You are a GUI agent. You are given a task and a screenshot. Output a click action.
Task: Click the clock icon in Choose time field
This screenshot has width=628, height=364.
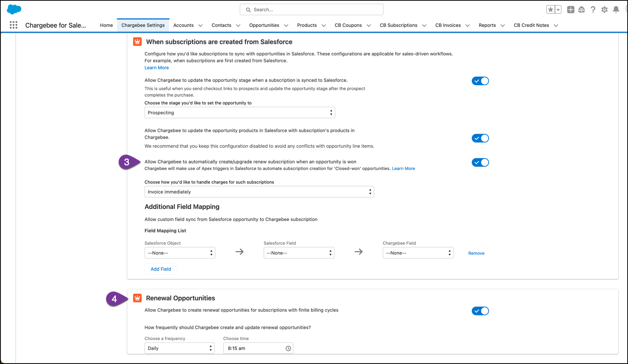288,348
